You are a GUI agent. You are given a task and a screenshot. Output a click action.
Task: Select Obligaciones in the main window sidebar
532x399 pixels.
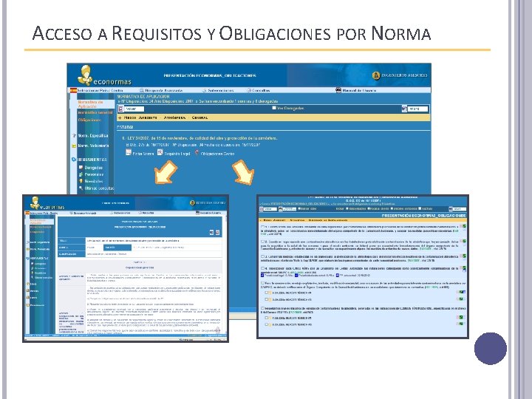[89, 120]
